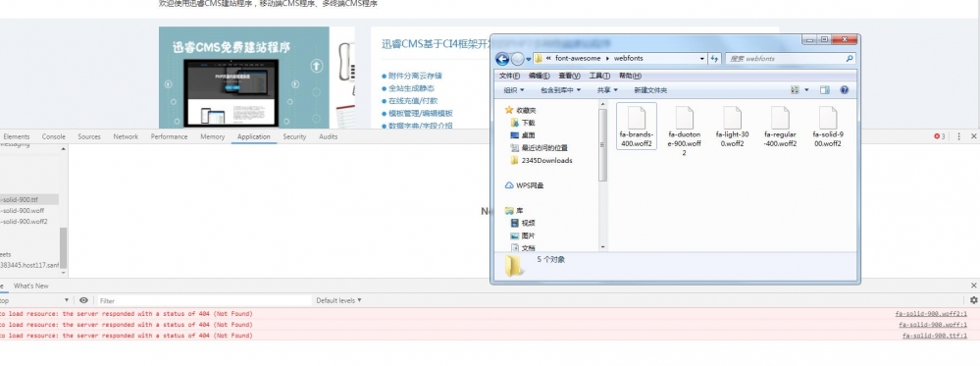Click the 新建文件夹 button

pyautogui.click(x=650, y=90)
